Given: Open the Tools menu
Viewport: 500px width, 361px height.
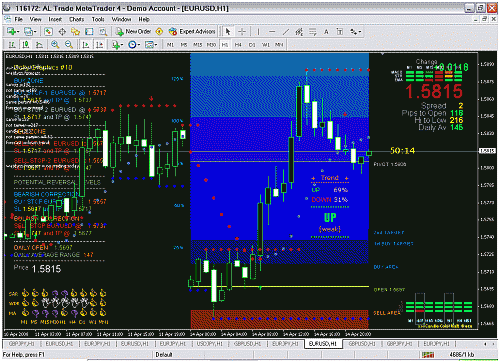Looking at the screenshot, I should [98, 19].
